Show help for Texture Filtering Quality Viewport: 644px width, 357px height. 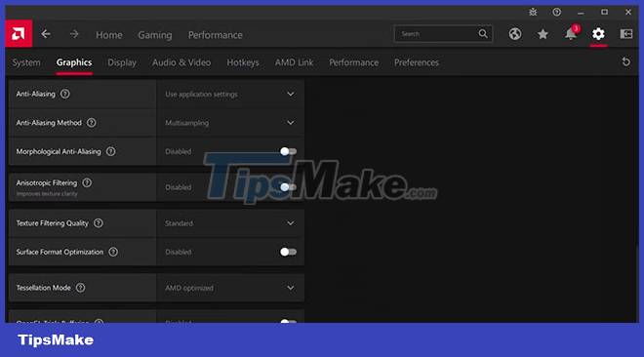(99, 223)
